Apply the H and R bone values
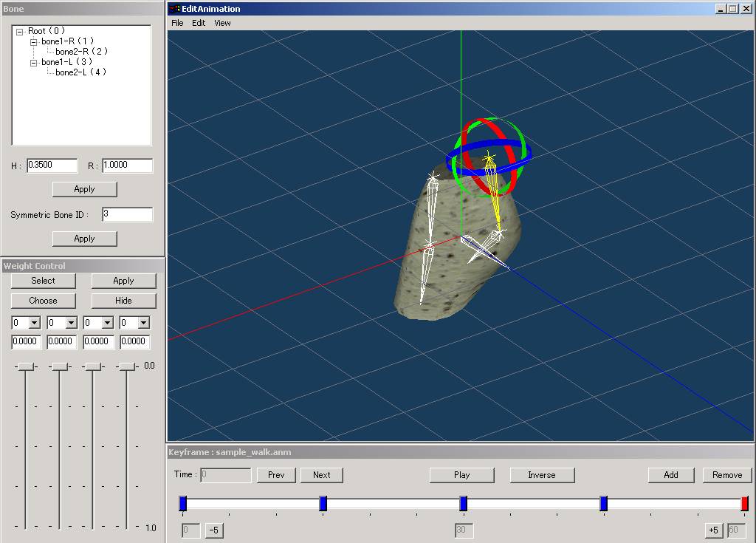The height and width of the screenshot is (543, 756). coord(84,189)
